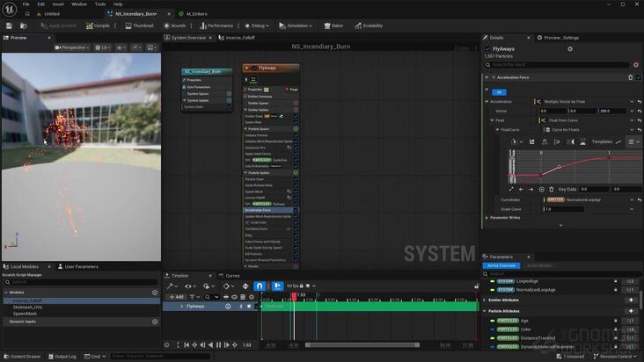
Task: Delete the Acceleration Force module with trash icon
Action: point(631,77)
